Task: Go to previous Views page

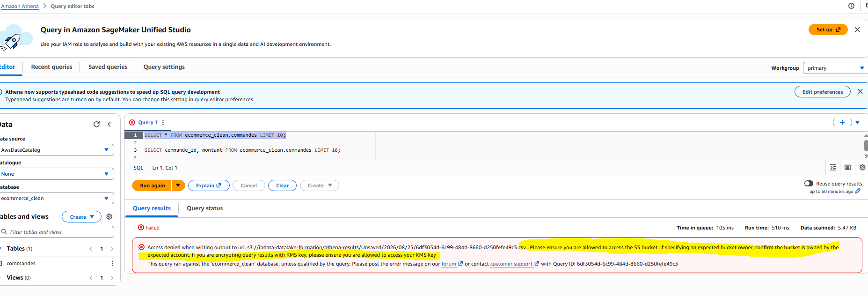Action: [91, 278]
